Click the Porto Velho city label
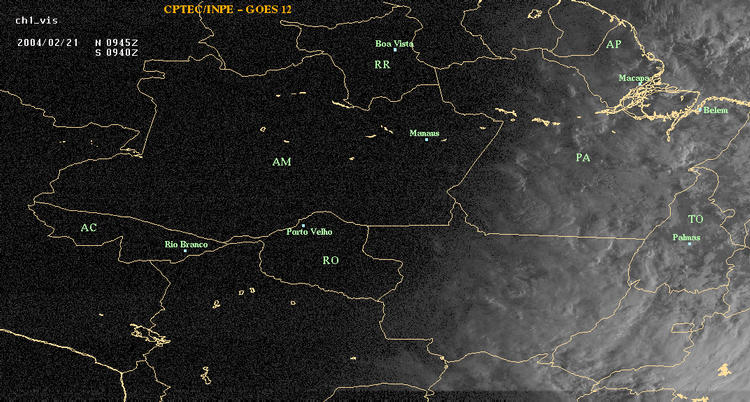 [309, 232]
